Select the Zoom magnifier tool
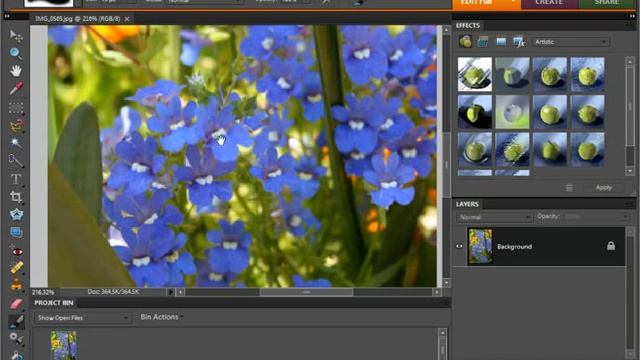The image size is (640, 360). click(16, 53)
